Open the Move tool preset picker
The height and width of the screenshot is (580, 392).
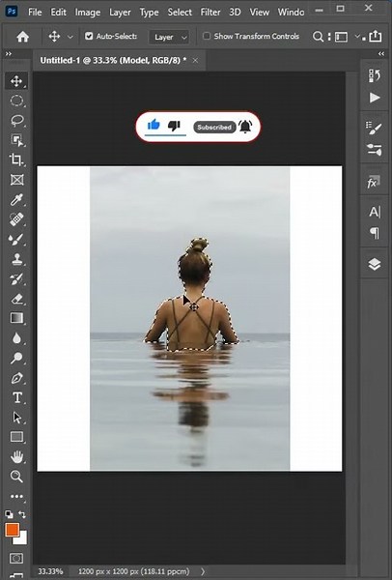[54, 37]
